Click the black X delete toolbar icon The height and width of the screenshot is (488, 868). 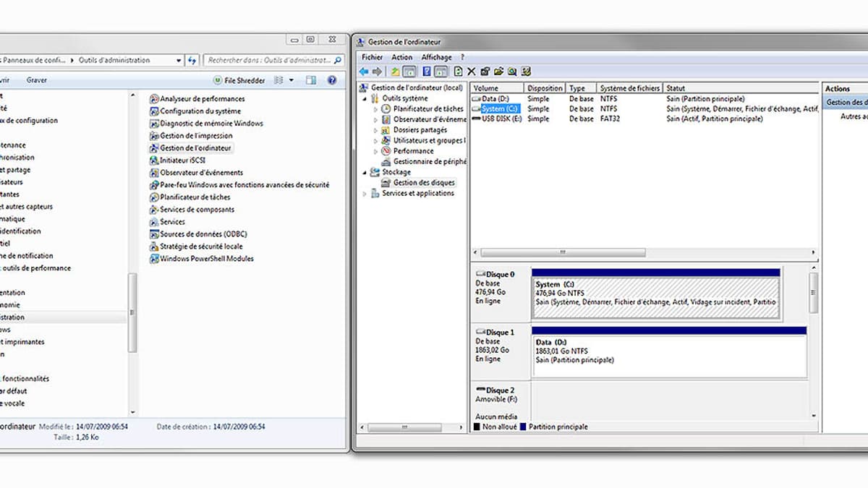coord(472,72)
